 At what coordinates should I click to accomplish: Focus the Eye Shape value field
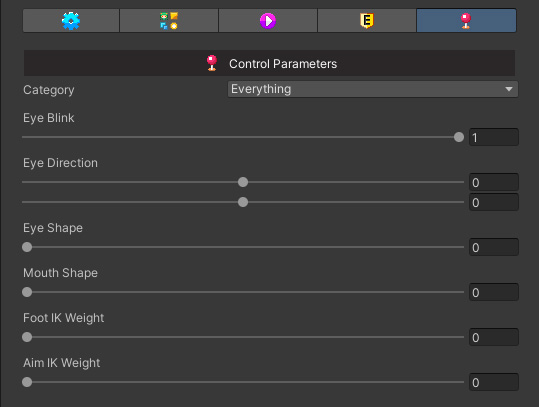click(494, 247)
